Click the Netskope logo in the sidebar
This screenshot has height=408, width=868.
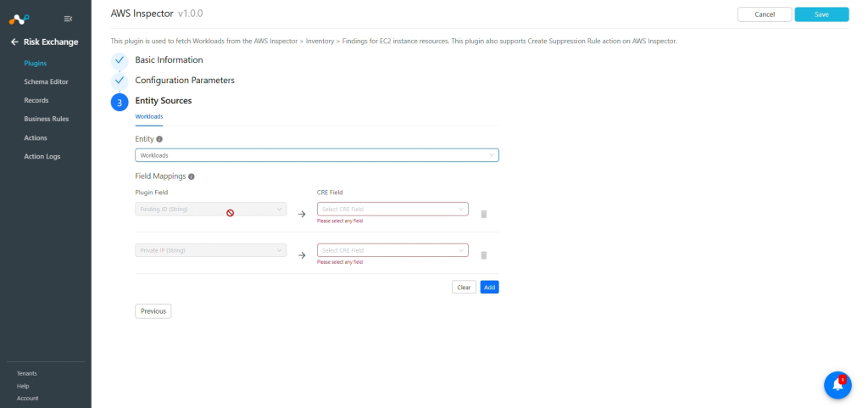click(19, 20)
